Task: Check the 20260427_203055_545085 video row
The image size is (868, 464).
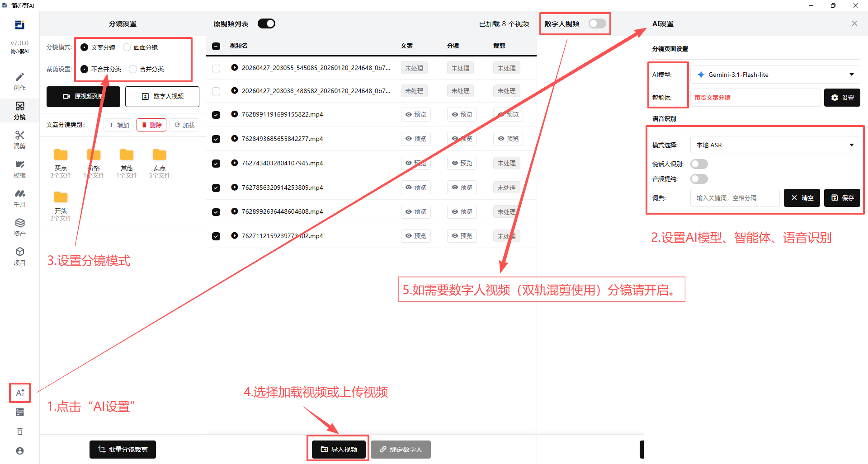Action: point(216,68)
